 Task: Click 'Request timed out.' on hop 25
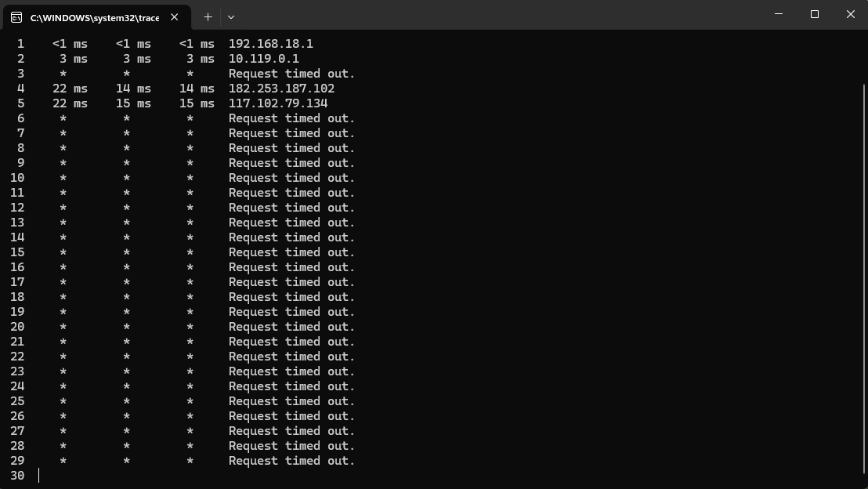point(291,401)
